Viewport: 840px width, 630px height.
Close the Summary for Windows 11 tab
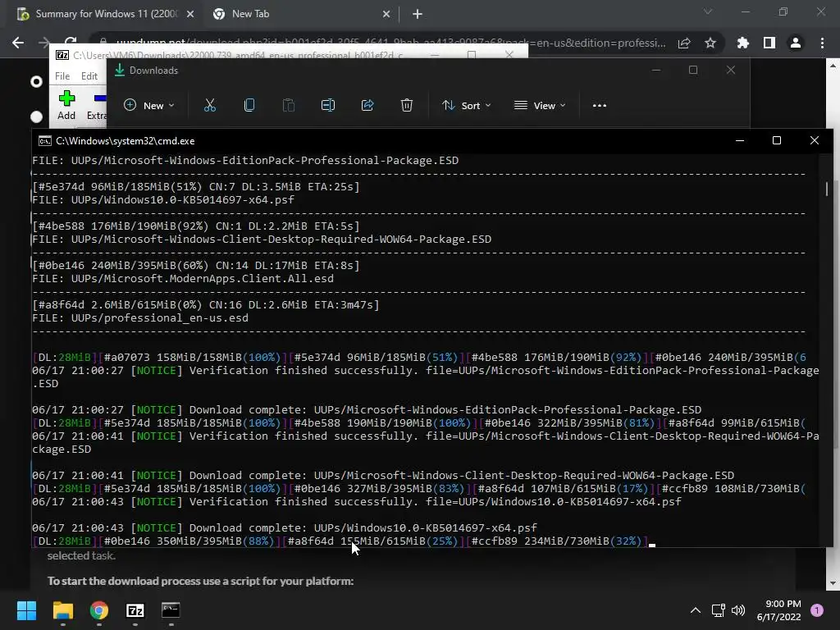[190, 15]
